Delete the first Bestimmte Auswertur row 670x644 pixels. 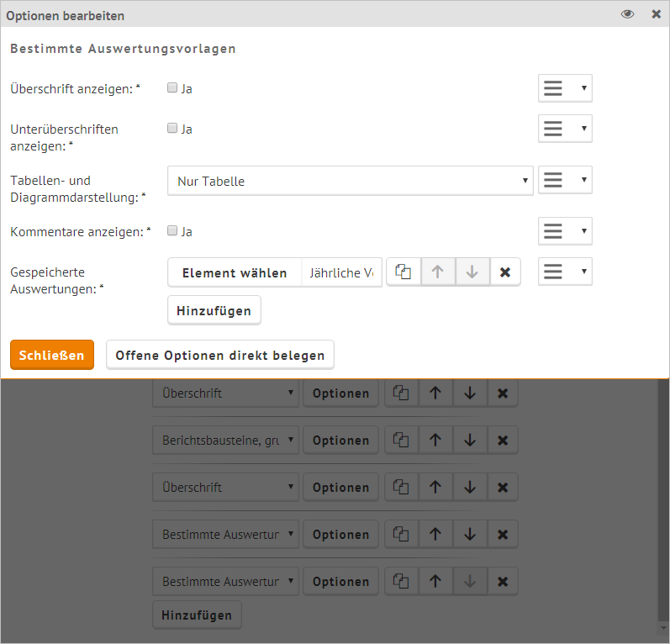pyautogui.click(x=503, y=534)
